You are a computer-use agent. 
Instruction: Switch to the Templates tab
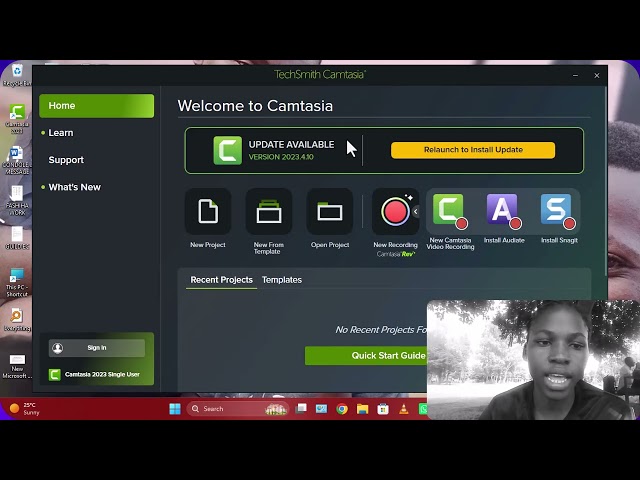point(282,280)
